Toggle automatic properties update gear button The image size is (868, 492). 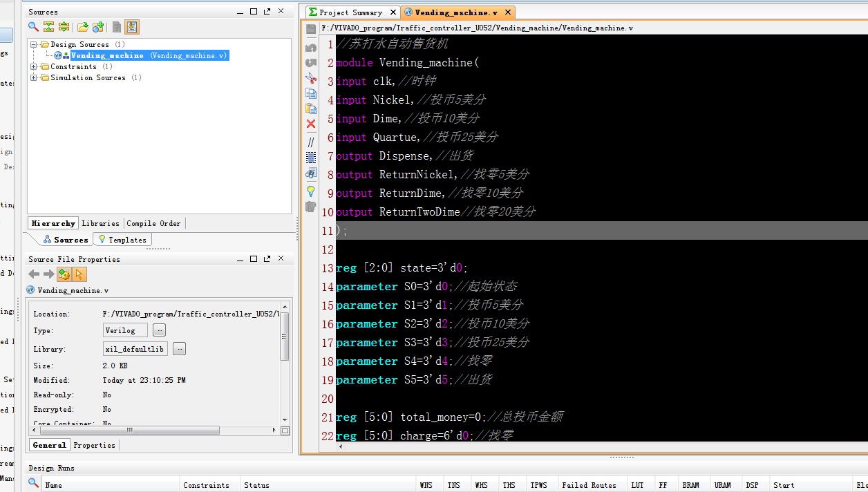tap(64, 274)
